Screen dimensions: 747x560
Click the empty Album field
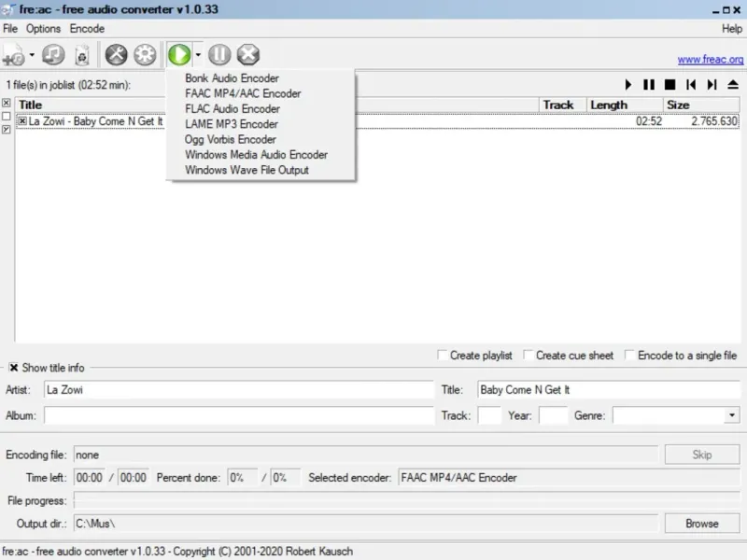239,415
